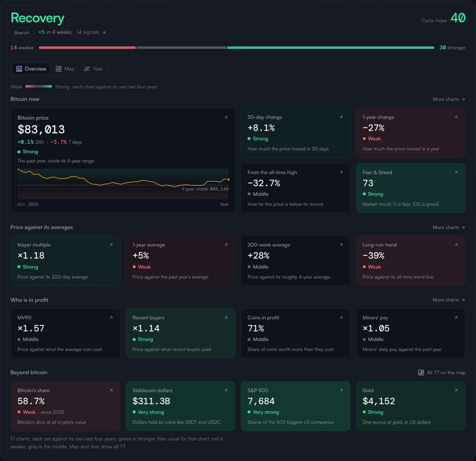The width and height of the screenshot is (476, 461).
Task: Open the 14 signals link
Action: point(91,32)
